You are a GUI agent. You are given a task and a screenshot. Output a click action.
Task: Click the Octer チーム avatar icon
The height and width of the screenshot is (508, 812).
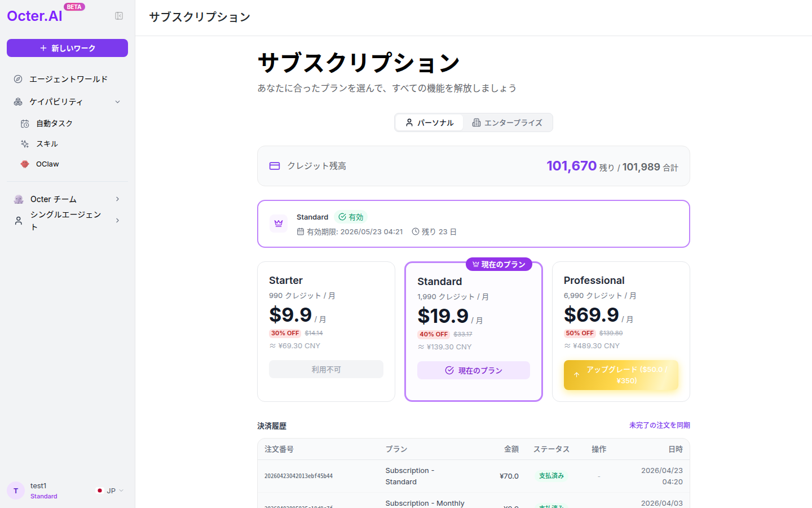point(19,199)
